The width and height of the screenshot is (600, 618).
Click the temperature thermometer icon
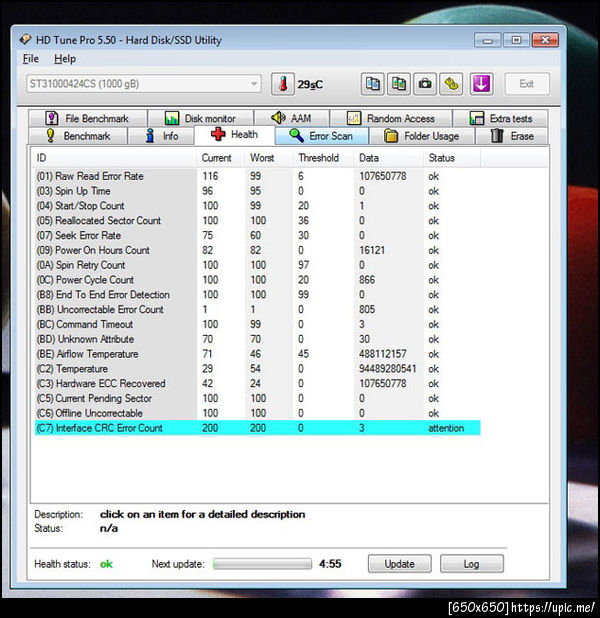tap(283, 84)
